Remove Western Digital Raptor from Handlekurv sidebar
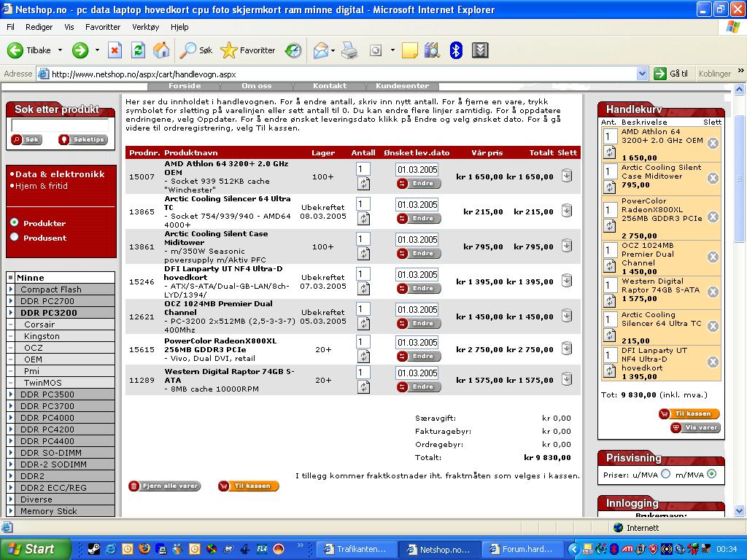 [x=713, y=292]
